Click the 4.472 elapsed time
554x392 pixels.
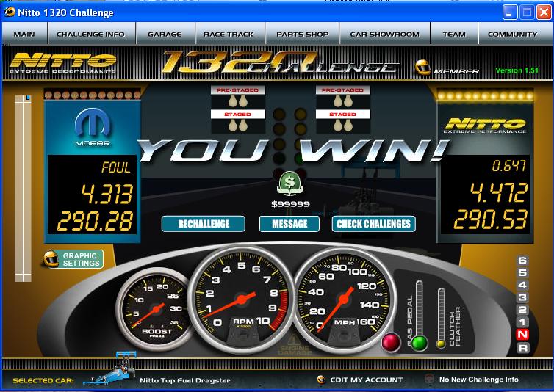[499, 192]
